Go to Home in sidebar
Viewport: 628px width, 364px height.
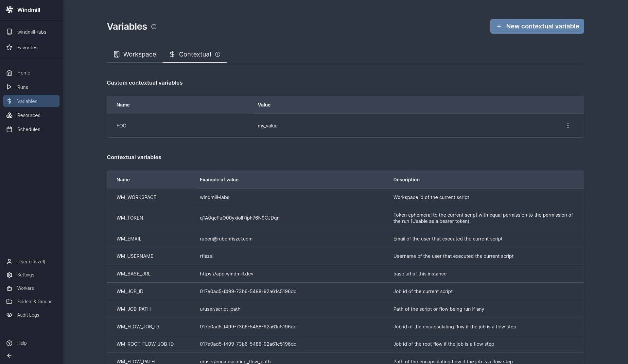[x=24, y=73]
